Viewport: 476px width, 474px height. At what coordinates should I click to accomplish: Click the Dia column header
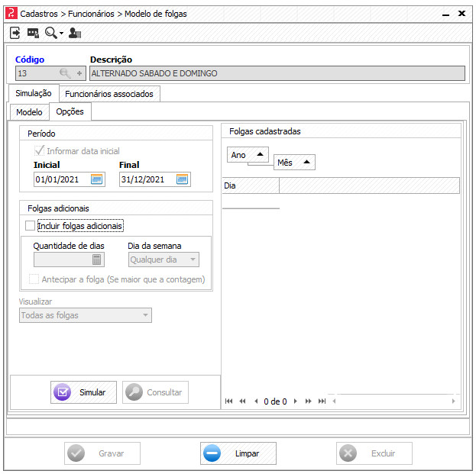coord(251,185)
